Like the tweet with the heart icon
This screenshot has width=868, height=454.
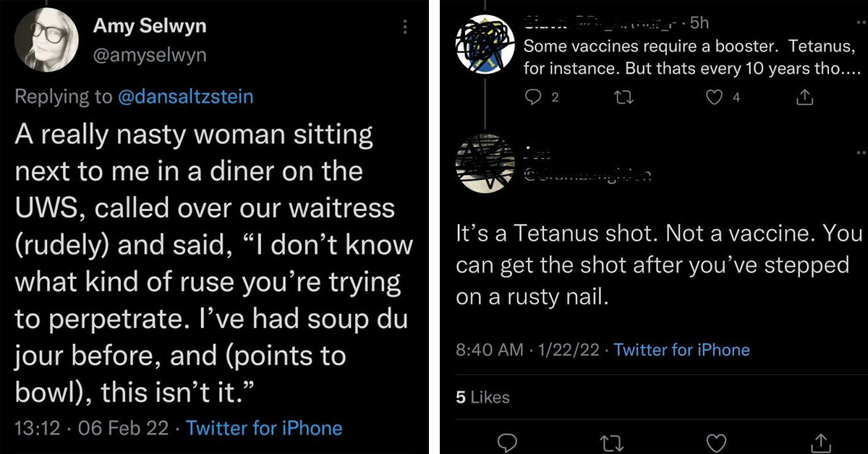click(x=713, y=98)
